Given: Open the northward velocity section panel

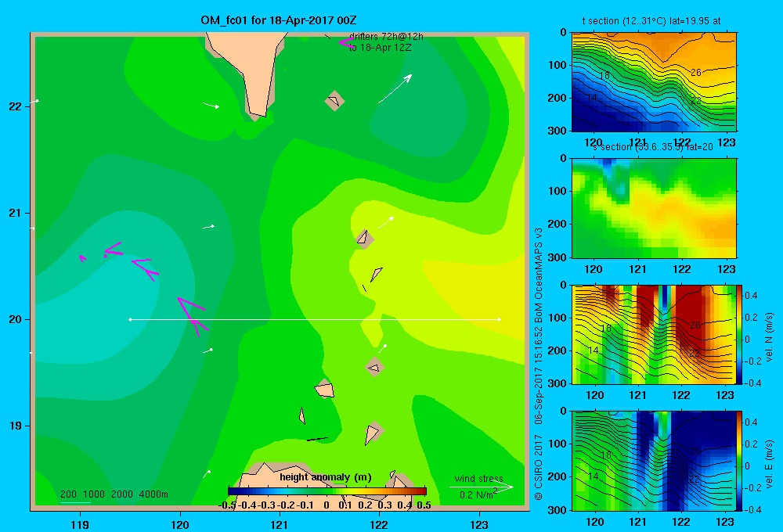Looking at the screenshot, I should click(x=654, y=334).
